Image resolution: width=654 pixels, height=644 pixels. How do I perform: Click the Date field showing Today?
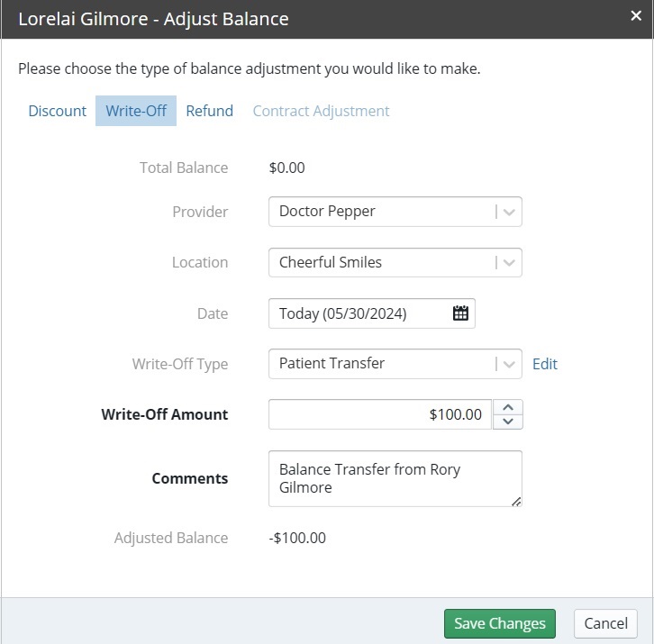point(372,313)
